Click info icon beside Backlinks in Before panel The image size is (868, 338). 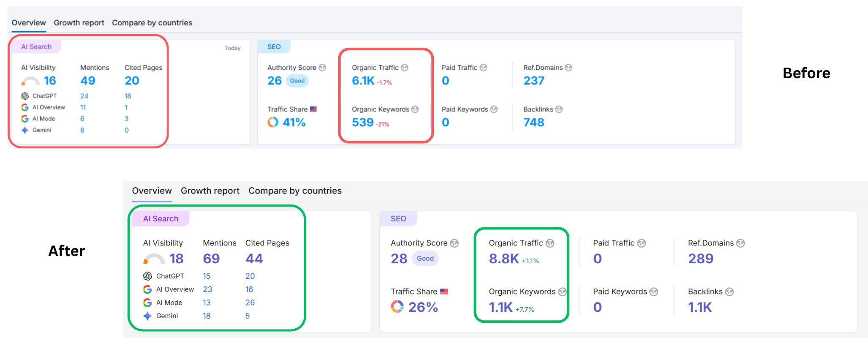coord(559,109)
